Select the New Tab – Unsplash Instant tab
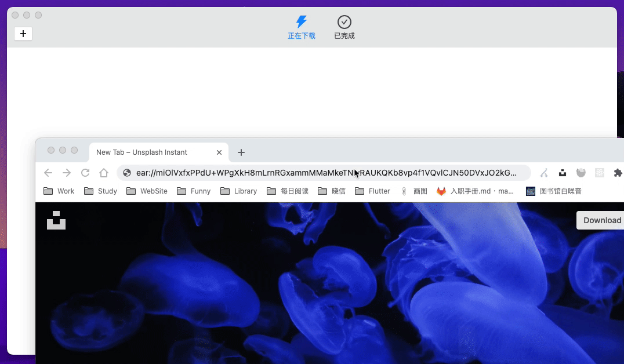624x364 pixels. click(x=159, y=152)
